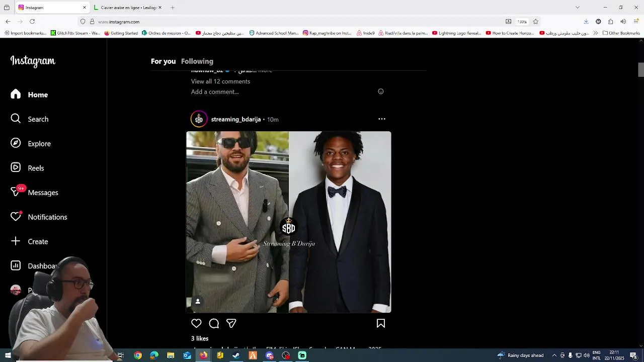Open Instagram Search from sidebar
The image size is (644, 362).
click(x=30, y=119)
